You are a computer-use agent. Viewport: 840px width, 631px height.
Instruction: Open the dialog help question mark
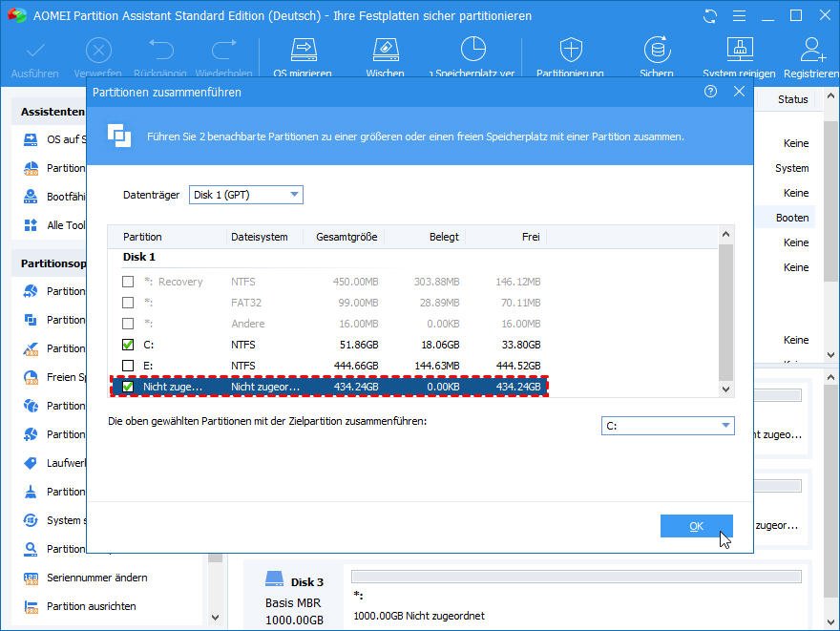tap(710, 92)
